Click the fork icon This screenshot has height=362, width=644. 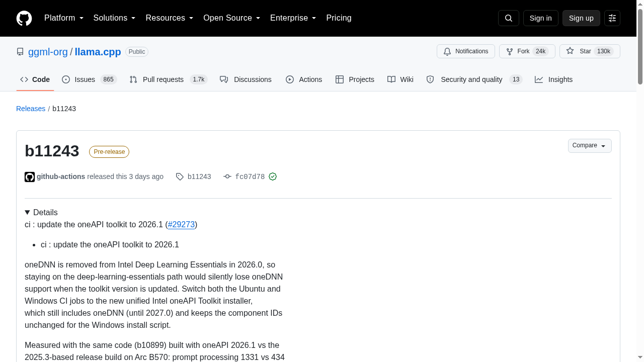(x=510, y=51)
